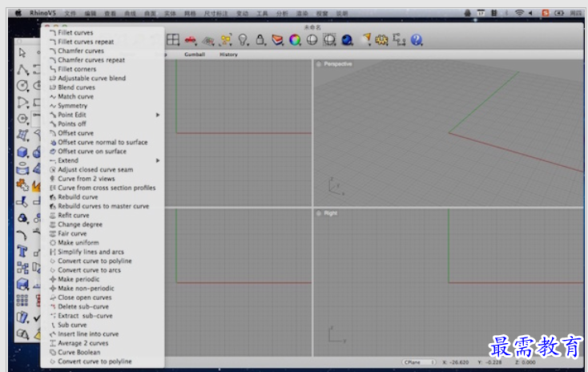
Task: Select the polyline tool in palette
Action: [23, 70]
